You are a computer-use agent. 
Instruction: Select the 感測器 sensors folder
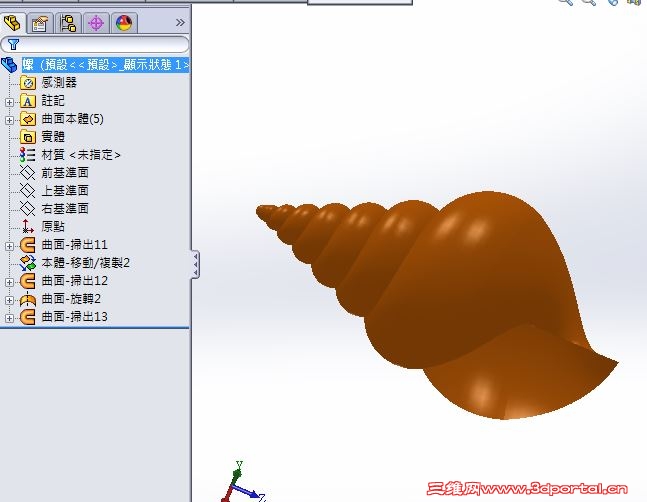pyautogui.click(x=59, y=82)
